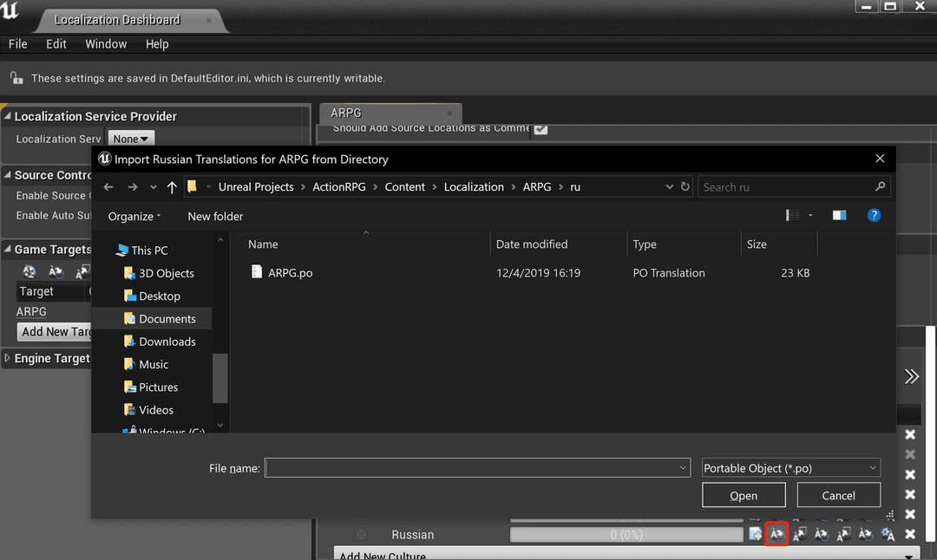The height and width of the screenshot is (560, 937).
Task: Toggle Should Add Source Locations checkbox
Action: click(541, 129)
